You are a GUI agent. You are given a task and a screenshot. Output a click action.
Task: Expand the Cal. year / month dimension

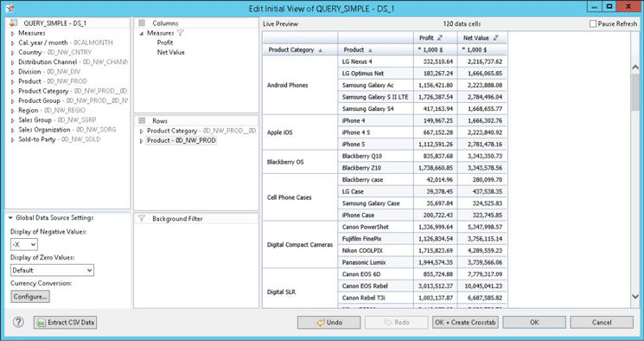13,42
